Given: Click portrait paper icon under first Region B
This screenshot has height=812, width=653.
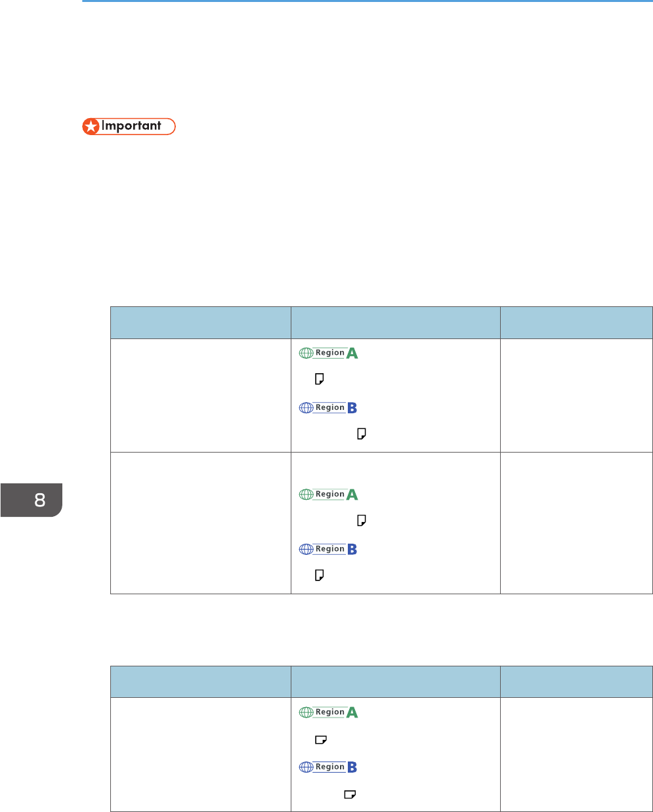Looking at the screenshot, I should (361, 434).
